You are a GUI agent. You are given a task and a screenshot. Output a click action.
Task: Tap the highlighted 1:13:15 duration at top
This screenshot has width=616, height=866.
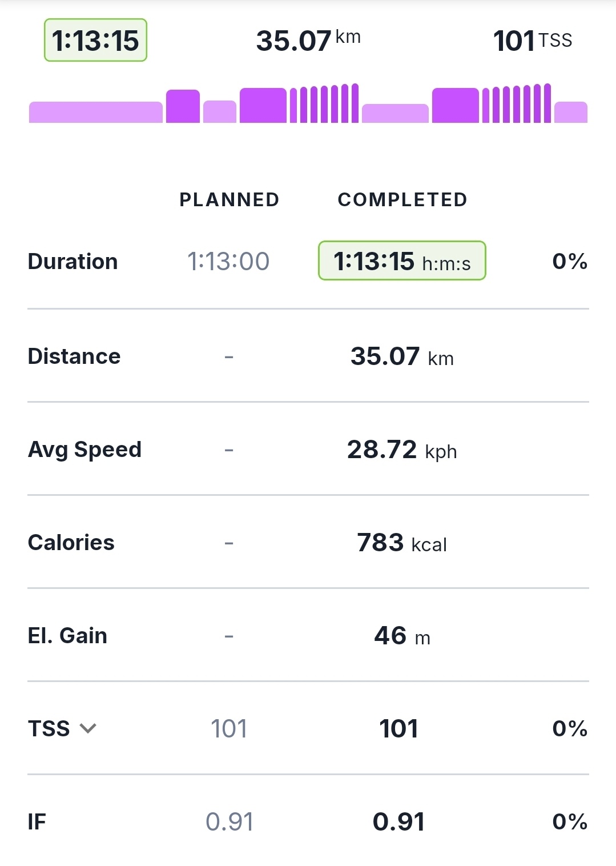pyautogui.click(x=95, y=41)
